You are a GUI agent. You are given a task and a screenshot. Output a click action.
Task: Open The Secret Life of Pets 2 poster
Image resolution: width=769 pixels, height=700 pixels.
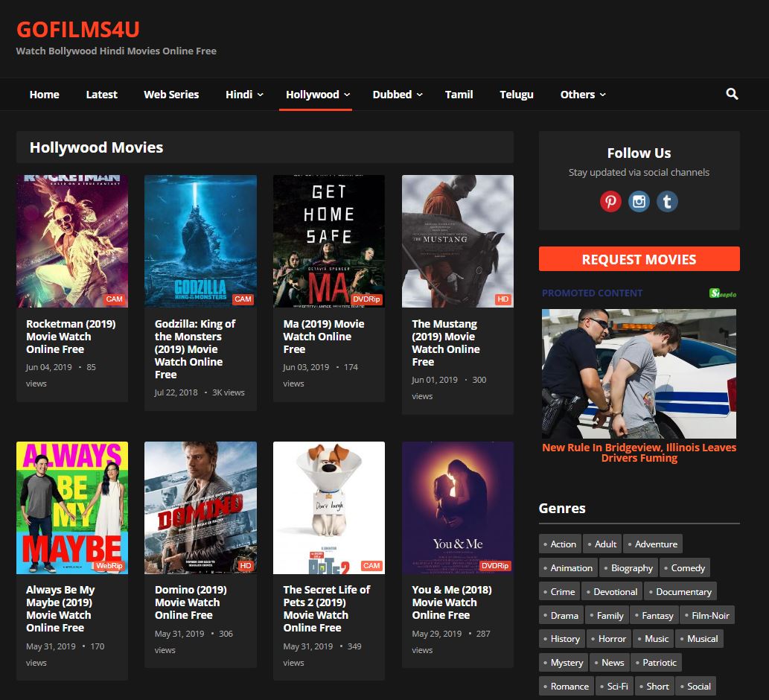click(328, 507)
